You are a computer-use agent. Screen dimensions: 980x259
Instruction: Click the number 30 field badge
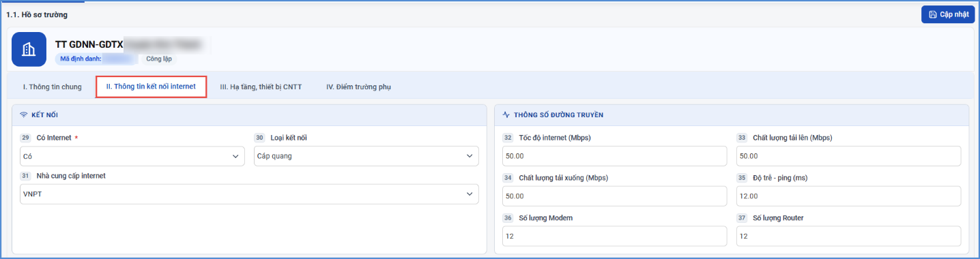point(259,138)
